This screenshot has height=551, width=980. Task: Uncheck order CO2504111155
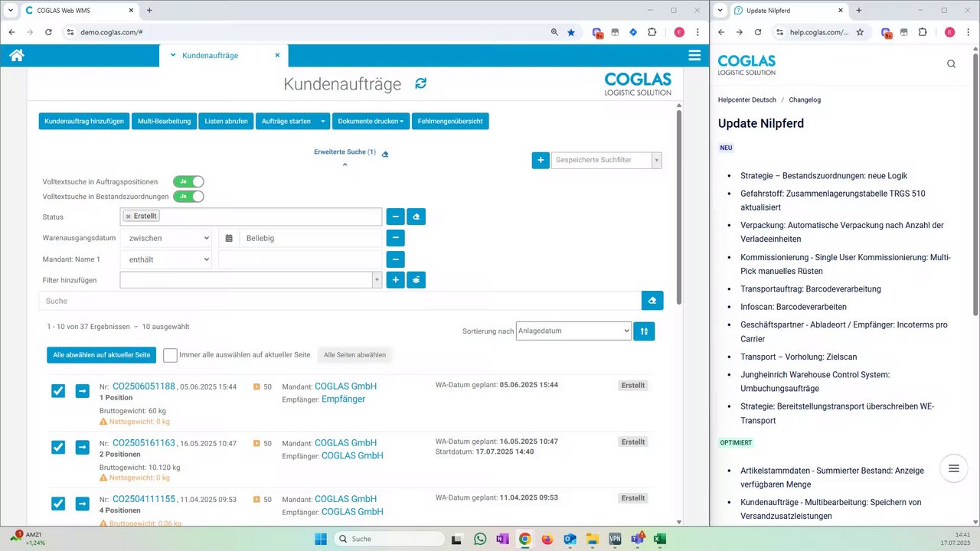(x=58, y=504)
